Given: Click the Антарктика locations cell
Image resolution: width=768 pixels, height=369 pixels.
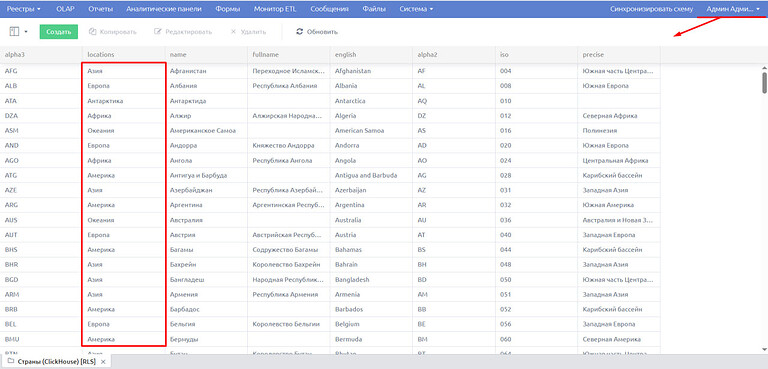Looking at the screenshot, I should click(x=124, y=101).
